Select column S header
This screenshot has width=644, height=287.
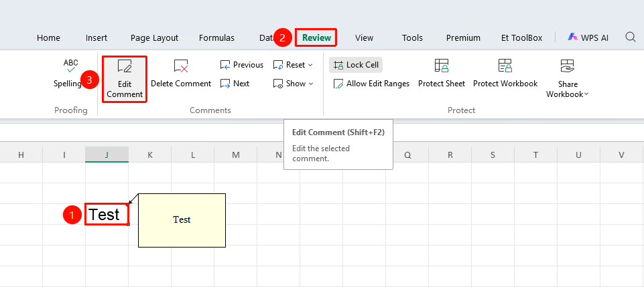tap(493, 155)
